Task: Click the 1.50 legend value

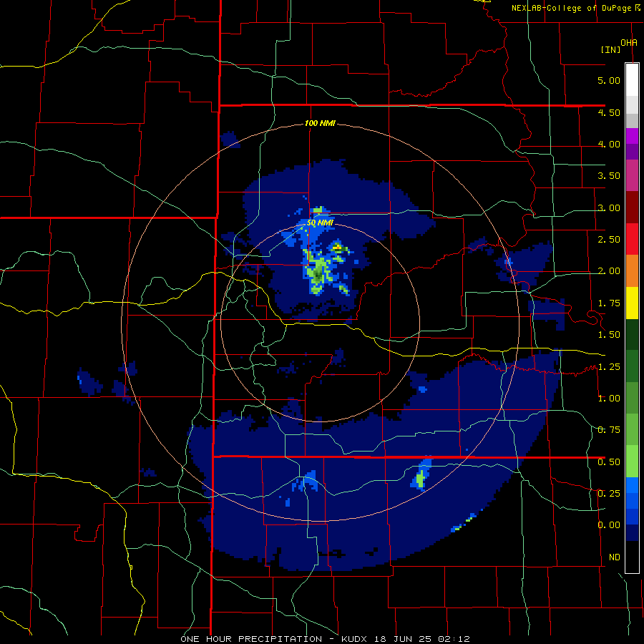Action: (x=609, y=335)
